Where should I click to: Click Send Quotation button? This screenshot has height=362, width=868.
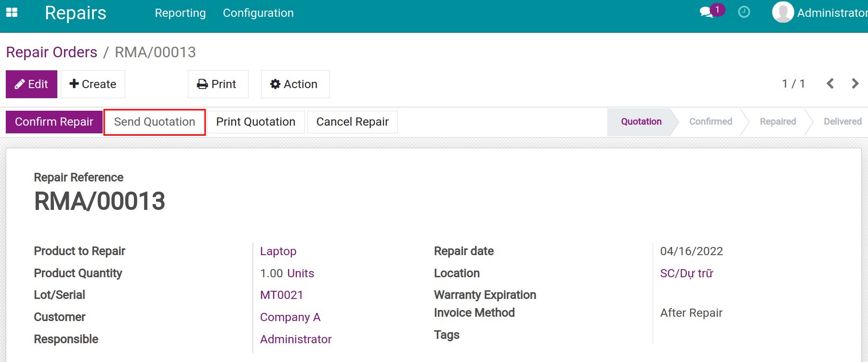pyautogui.click(x=155, y=122)
